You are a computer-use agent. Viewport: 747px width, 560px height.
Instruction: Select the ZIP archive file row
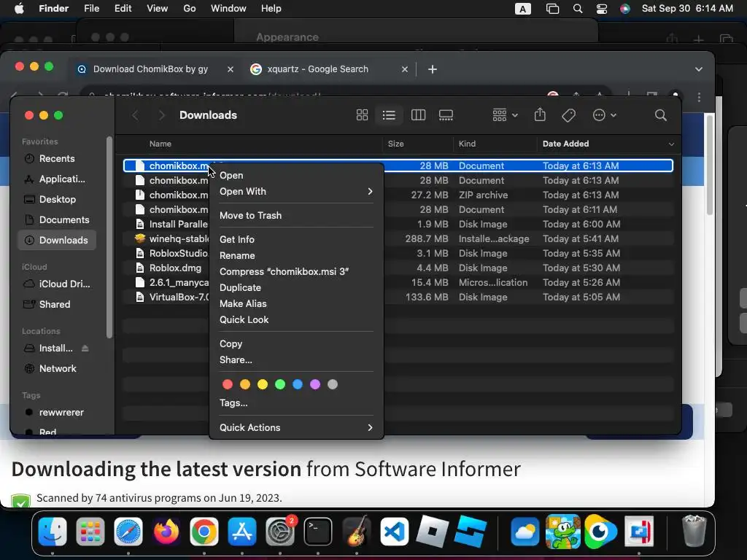pos(398,195)
